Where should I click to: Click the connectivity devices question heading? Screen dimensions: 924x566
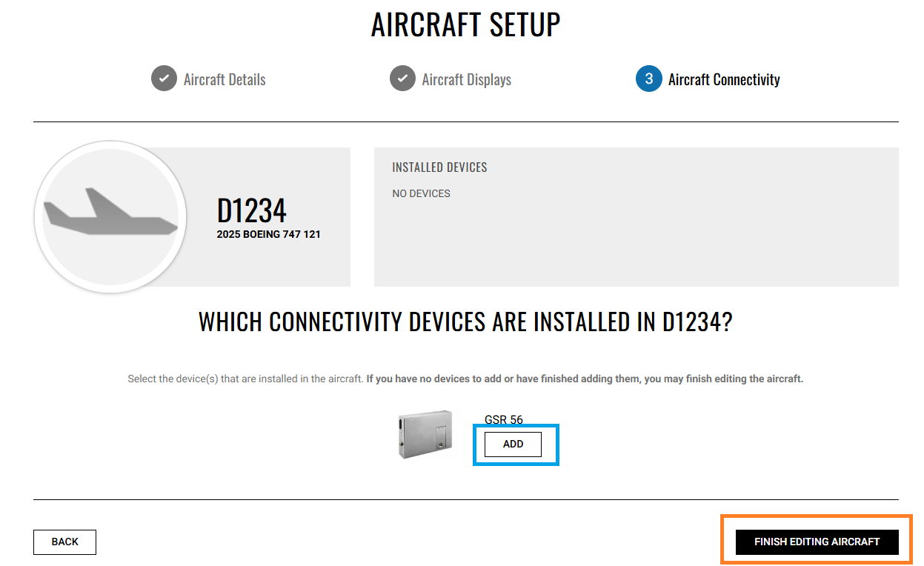click(465, 322)
